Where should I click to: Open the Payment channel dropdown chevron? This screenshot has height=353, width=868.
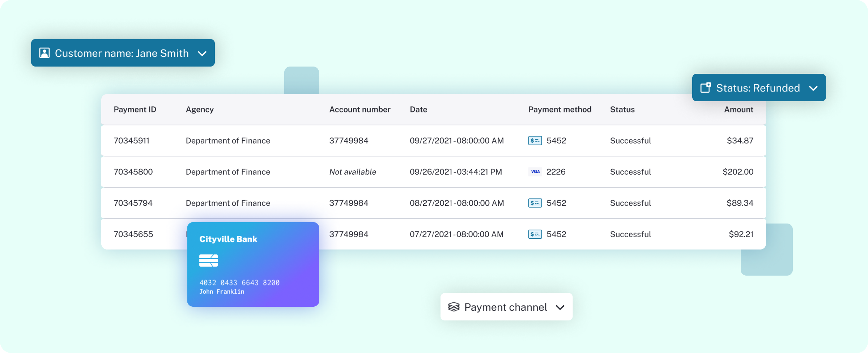pos(560,307)
